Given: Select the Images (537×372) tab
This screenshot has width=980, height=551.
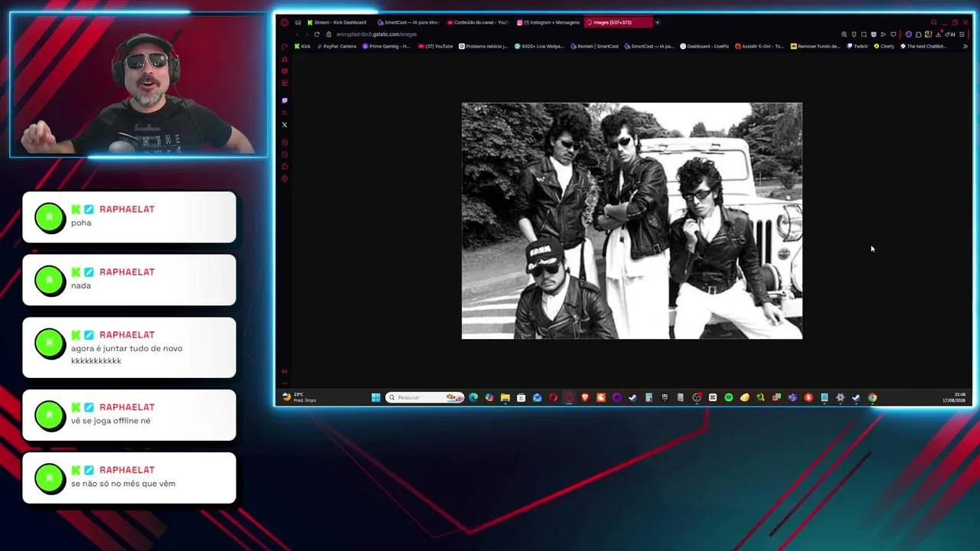Looking at the screenshot, I should tap(618, 22).
